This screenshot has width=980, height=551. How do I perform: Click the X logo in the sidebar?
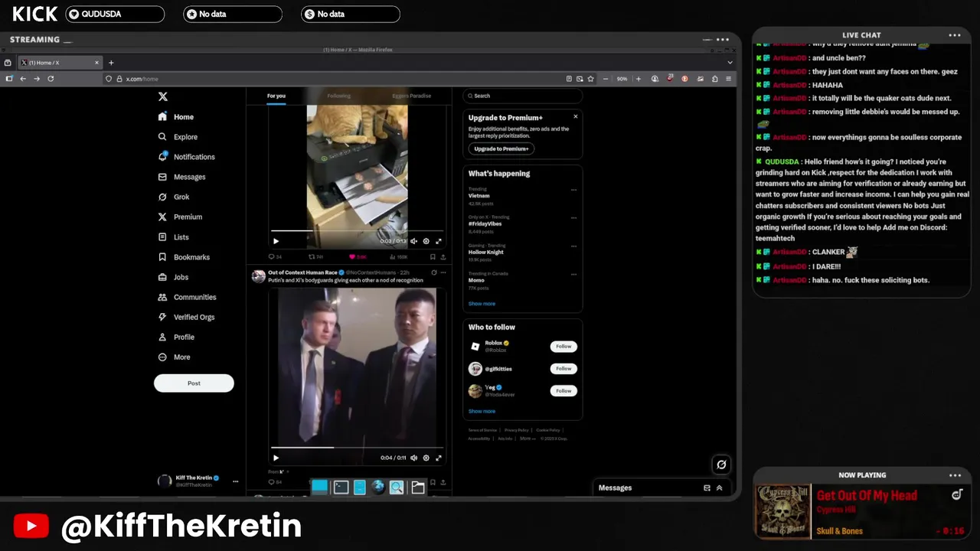162,96
